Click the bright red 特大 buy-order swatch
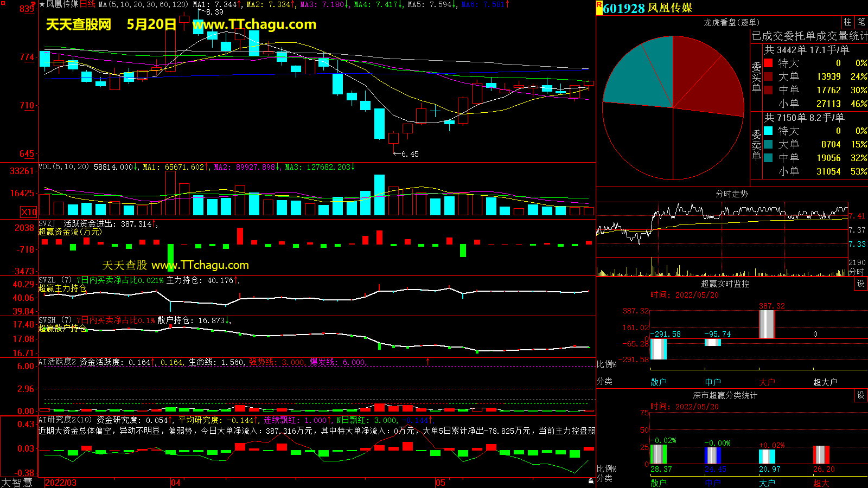This screenshot has width=868, height=488. [x=768, y=63]
